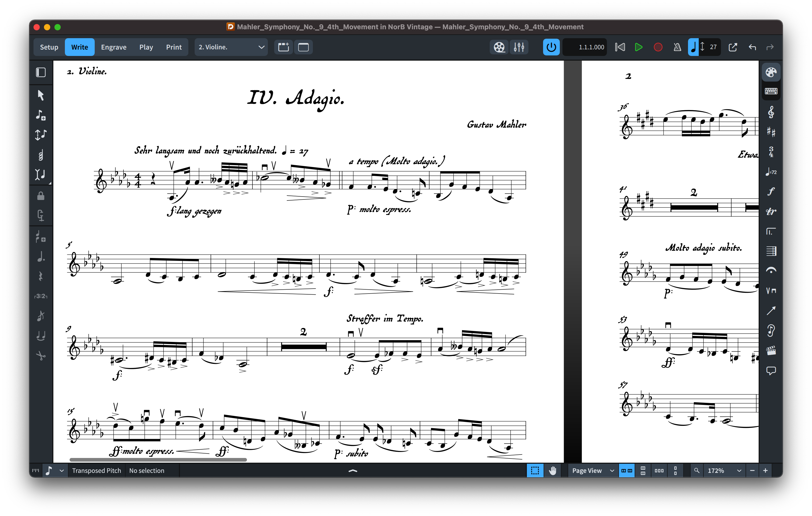Open the Tempo panel
Image resolution: width=812 pixels, height=516 pixels.
pyautogui.click(x=771, y=172)
